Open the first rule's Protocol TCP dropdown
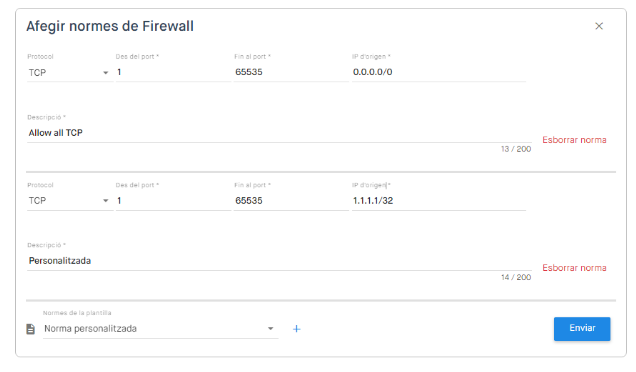The image size is (636, 372). pos(70,73)
